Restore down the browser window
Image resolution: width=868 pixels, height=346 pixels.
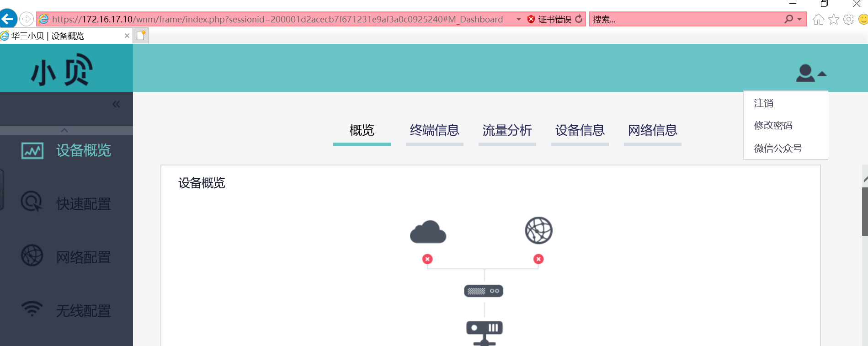(824, 4)
